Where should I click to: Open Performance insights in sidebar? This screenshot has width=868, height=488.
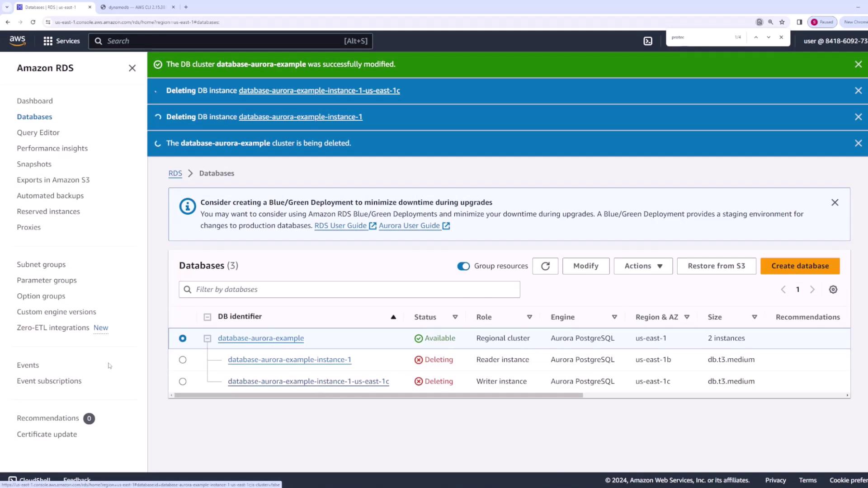(52, 149)
